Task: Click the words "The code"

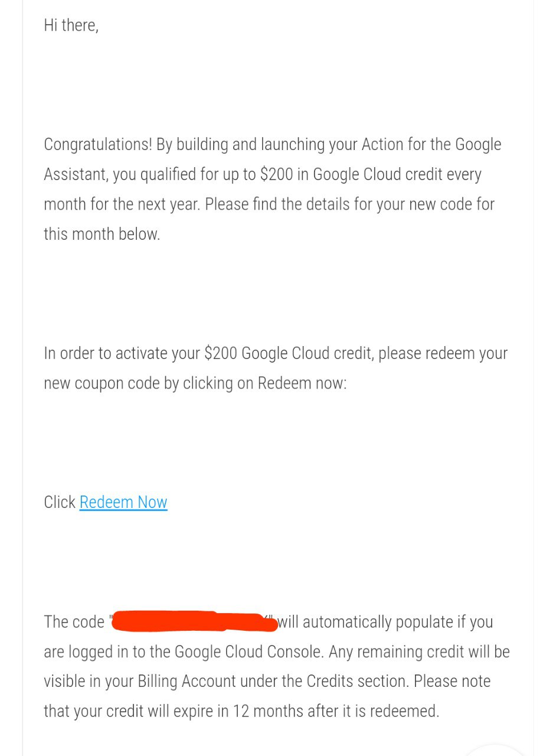Action: tap(74, 622)
